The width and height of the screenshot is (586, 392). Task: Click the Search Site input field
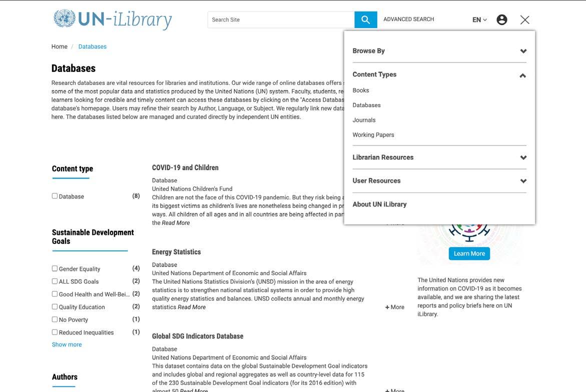pos(281,19)
